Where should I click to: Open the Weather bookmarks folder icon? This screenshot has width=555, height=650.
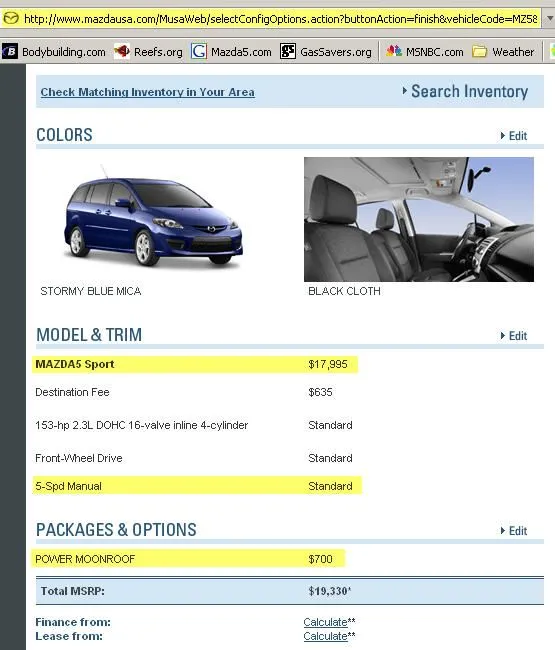pyautogui.click(x=480, y=52)
